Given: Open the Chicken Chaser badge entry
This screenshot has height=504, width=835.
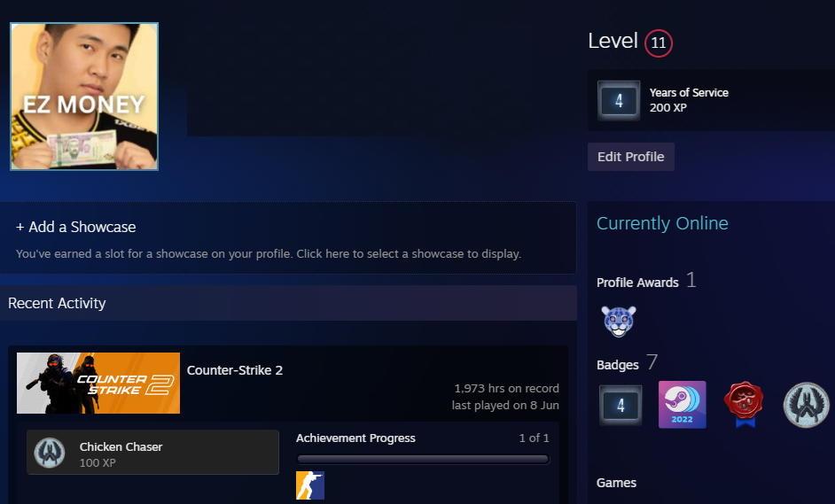Looking at the screenshot, I should [152, 453].
